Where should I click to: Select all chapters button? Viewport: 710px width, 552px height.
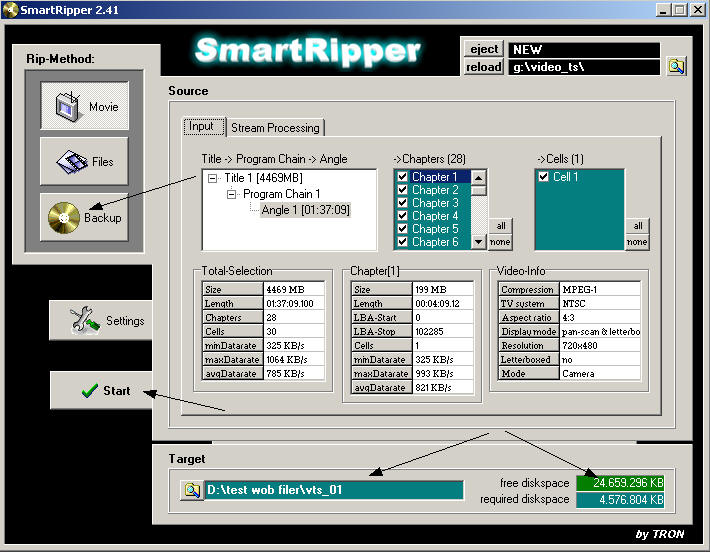pyautogui.click(x=500, y=226)
